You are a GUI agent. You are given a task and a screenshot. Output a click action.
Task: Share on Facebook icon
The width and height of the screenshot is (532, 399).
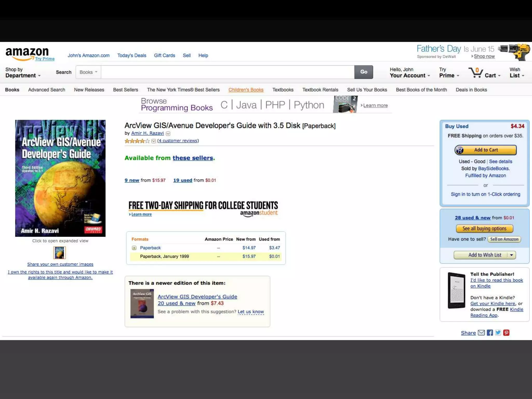pyautogui.click(x=490, y=333)
